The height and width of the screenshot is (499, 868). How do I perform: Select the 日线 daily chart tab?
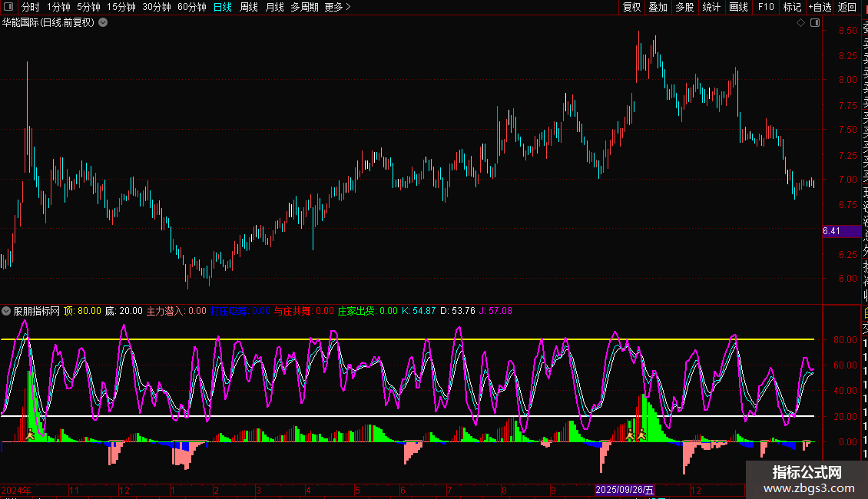pyautogui.click(x=223, y=7)
